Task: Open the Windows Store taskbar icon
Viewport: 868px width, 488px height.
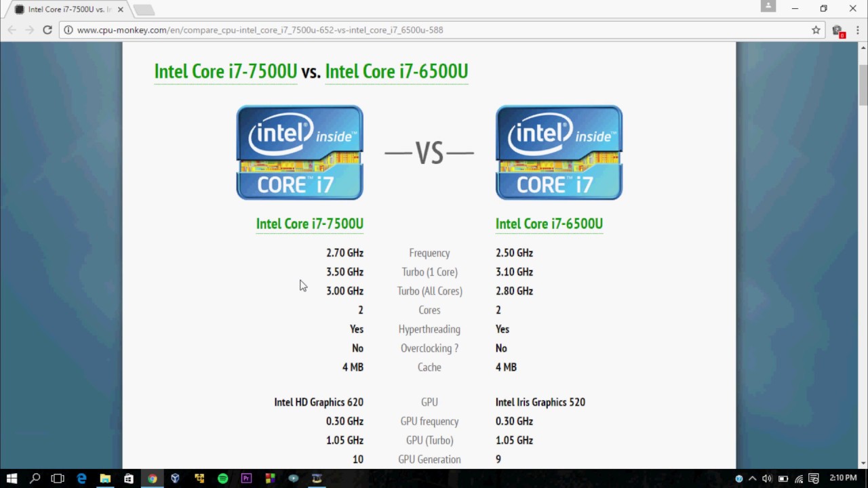Action: point(129,479)
